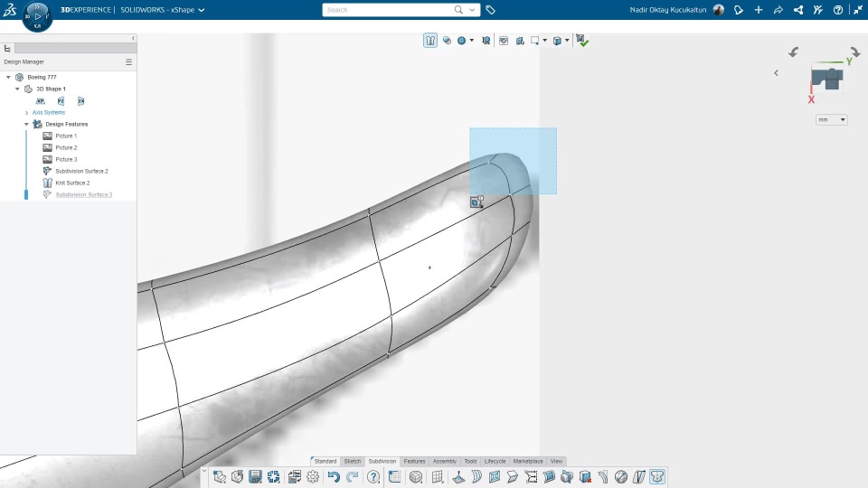
Task: Collapse the Design Manager side panel
Action: pyautogui.click(x=134, y=38)
